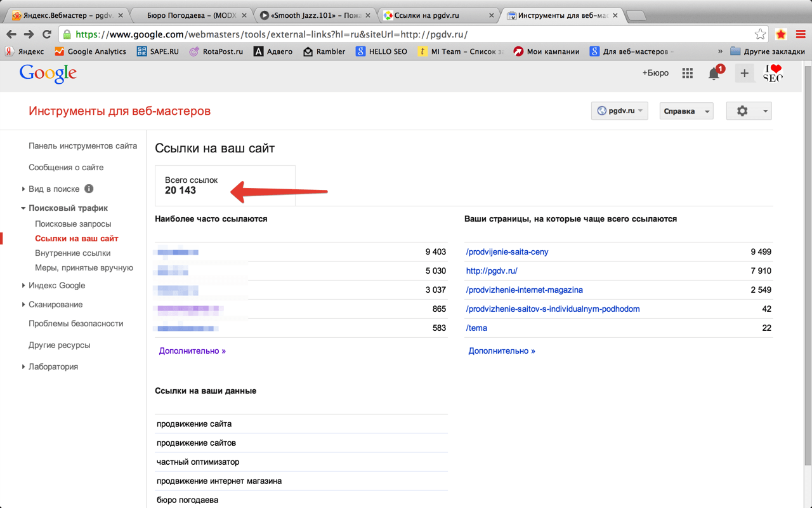Select Внутренние ссылки in the sidebar
The image size is (812, 508).
(73, 253)
